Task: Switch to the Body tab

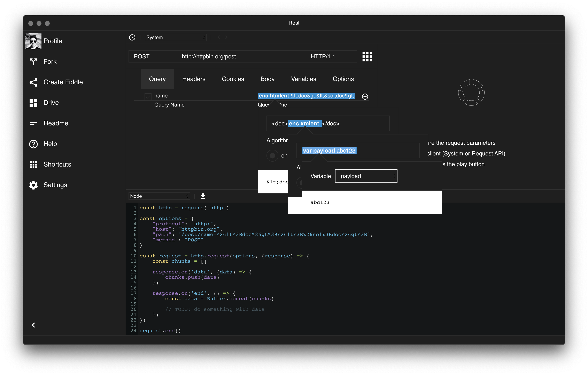Action: click(267, 79)
